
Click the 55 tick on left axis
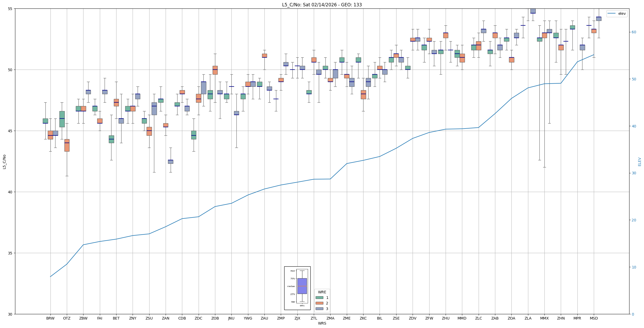(x=10, y=9)
